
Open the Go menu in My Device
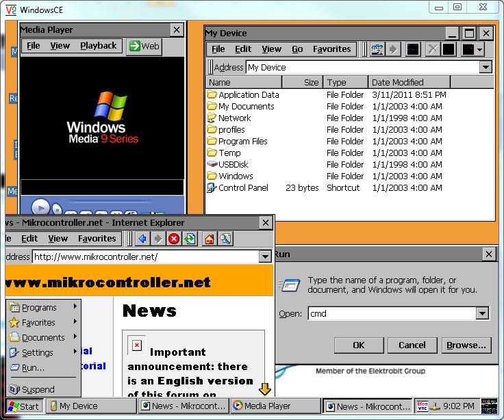[x=297, y=49]
